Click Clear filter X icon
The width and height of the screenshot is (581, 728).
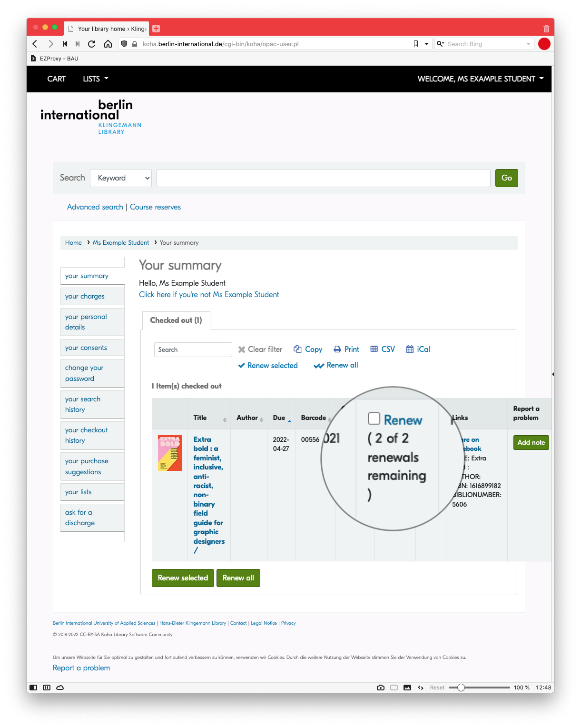tap(260, 349)
